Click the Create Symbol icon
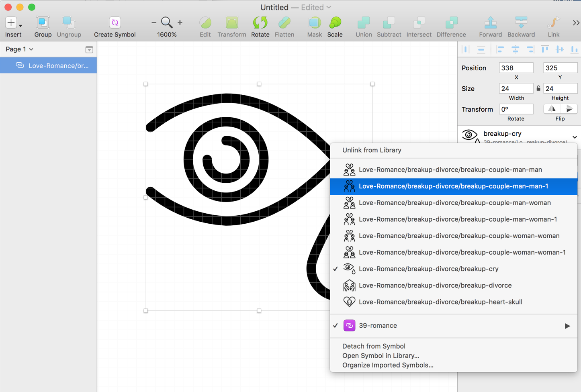Viewport: 581px width, 392px height. [115, 23]
